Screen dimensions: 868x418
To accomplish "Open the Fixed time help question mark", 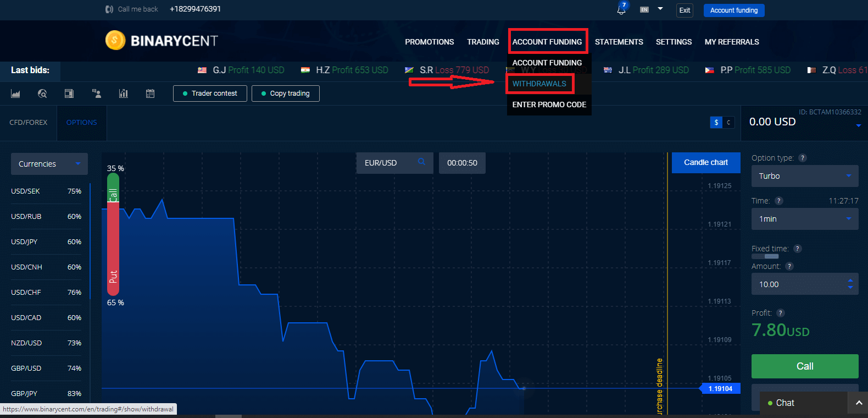I will (x=798, y=249).
